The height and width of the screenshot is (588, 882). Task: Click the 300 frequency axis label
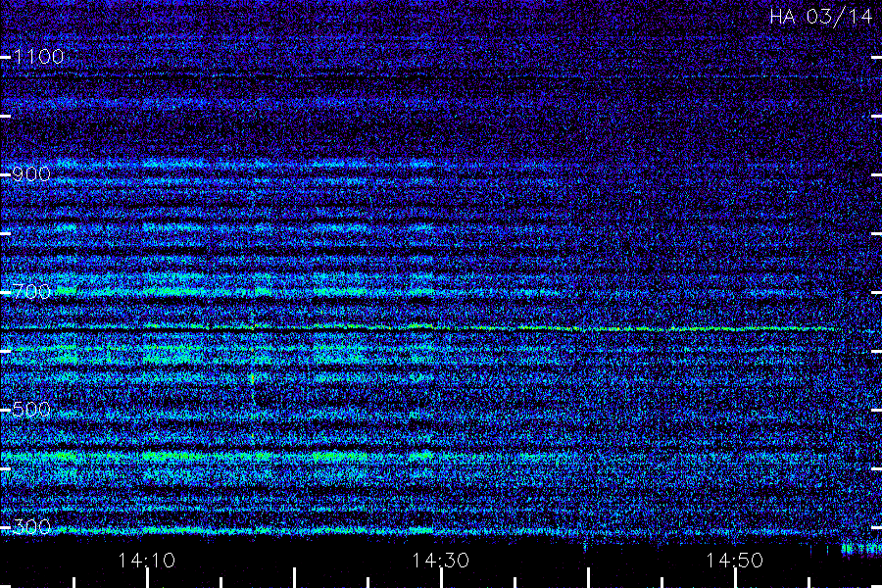click(x=31, y=526)
